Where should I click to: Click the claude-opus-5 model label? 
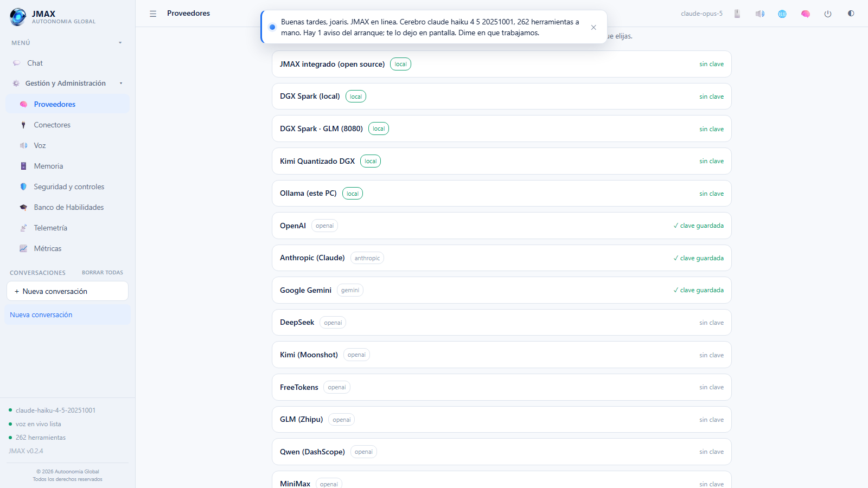tap(701, 14)
